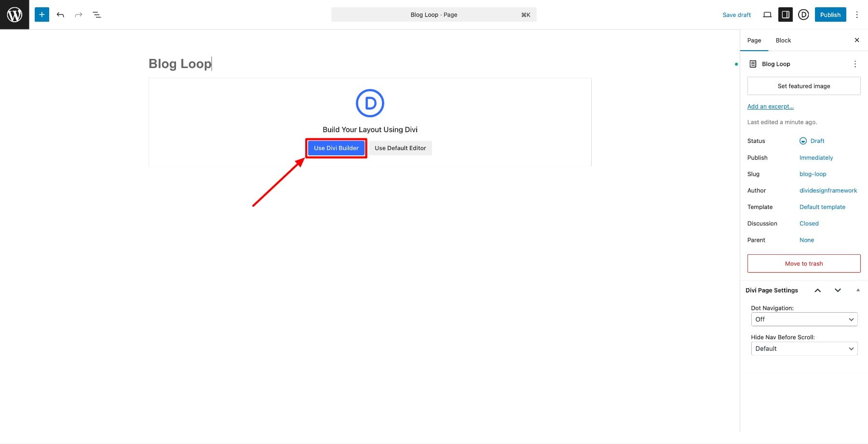Collapse the Divi Page Settings panel
The image size is (868, 444).
pos(858,290)
